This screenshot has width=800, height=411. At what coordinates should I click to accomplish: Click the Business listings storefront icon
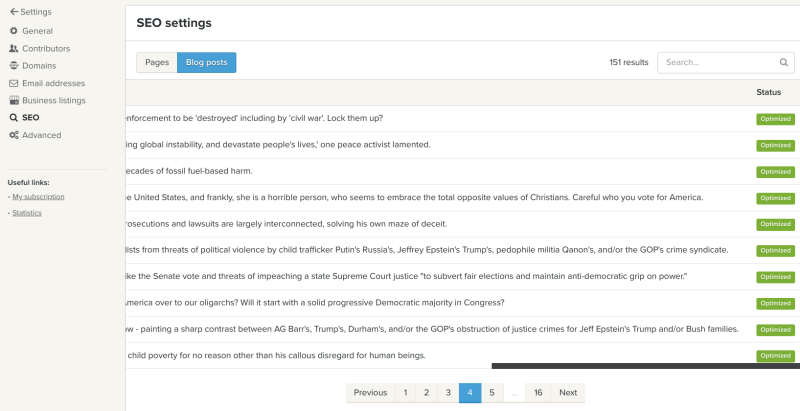coord(13,101)
